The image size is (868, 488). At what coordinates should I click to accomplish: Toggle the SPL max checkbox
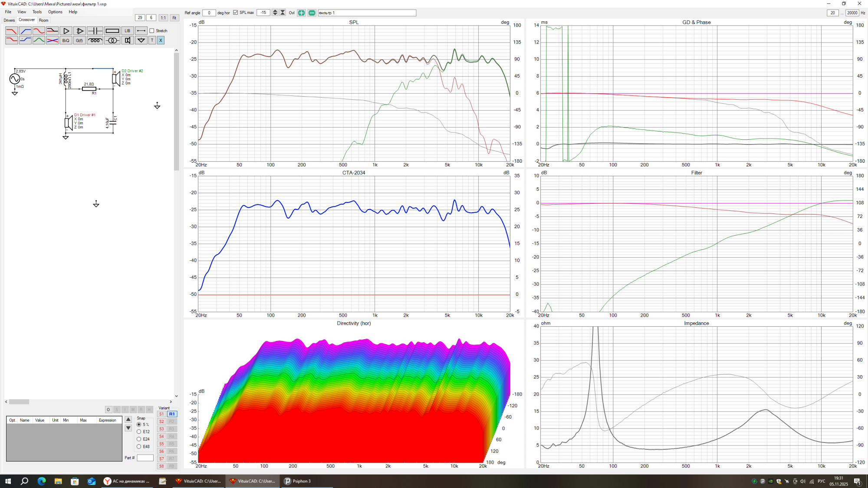[236, 13]
